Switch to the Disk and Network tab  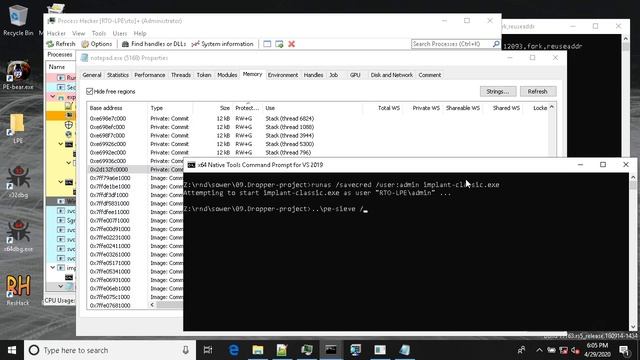click(391, 75)
